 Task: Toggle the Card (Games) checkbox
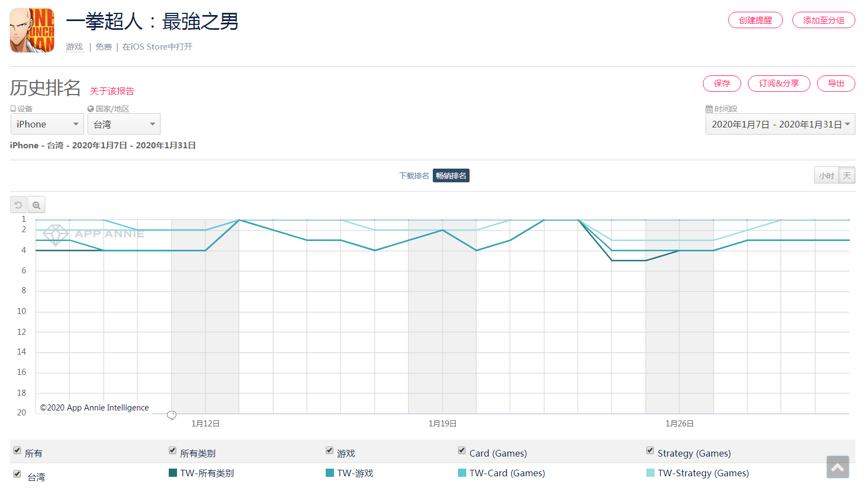coord(462,452)
